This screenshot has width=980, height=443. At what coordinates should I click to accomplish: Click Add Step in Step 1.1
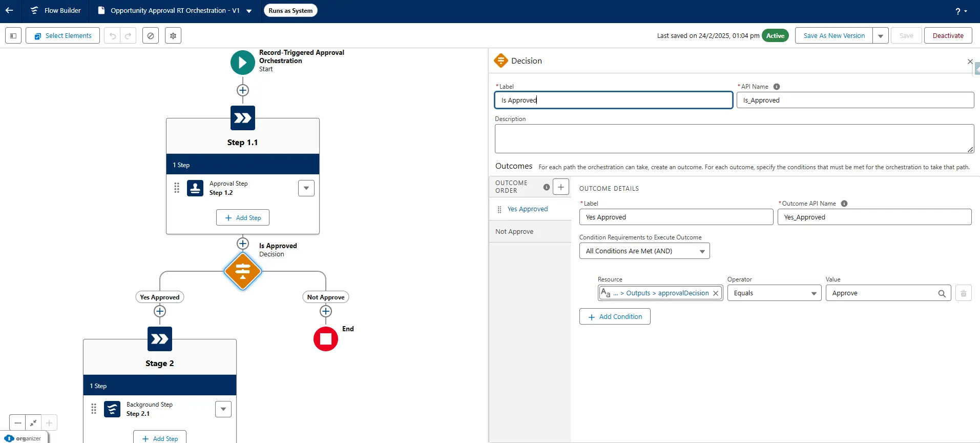(243, 218)
